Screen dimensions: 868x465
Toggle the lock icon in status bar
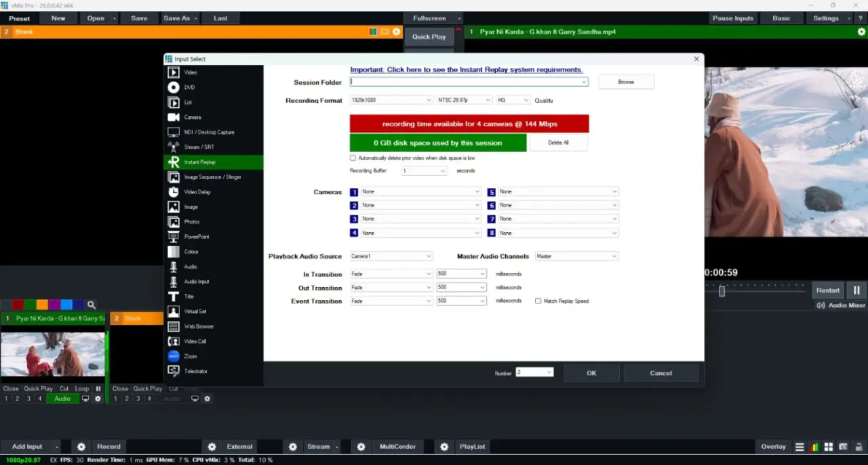[858, 447]
